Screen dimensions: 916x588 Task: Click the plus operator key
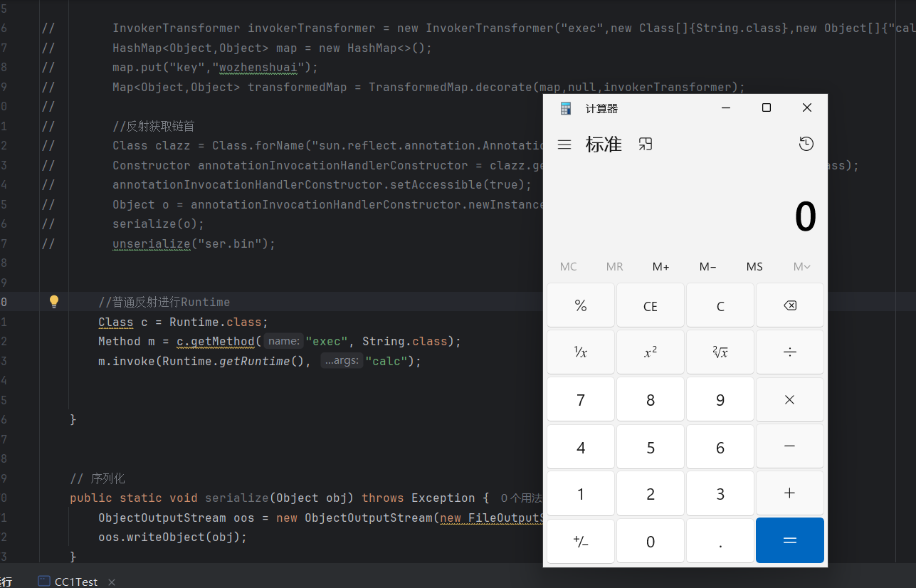(x=790, y=493)
